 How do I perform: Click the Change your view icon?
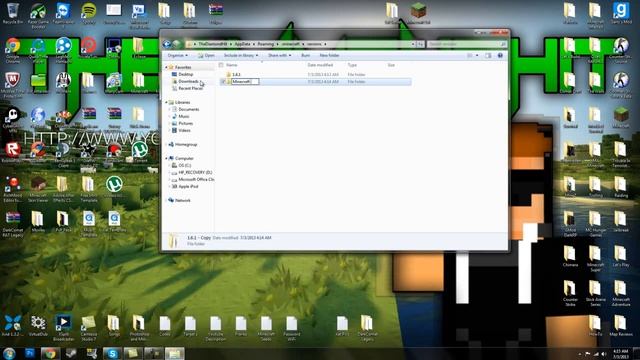pyautogui.click(x=470, y=55)
